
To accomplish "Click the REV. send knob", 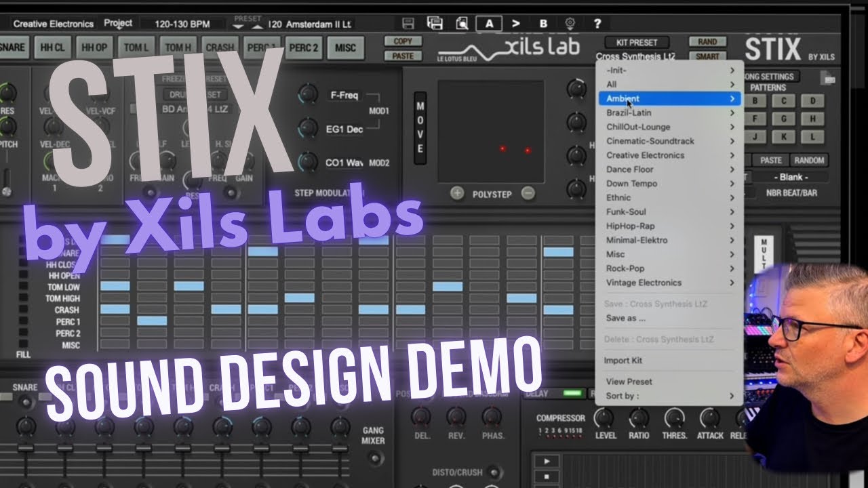I will pos(456,416).
